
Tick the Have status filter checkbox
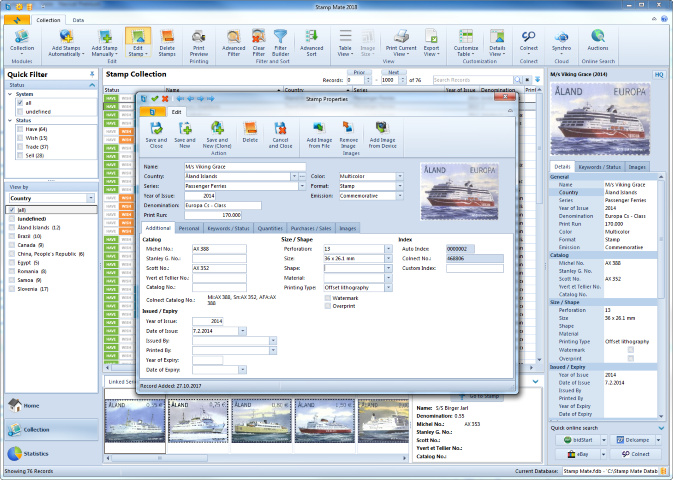point(19,129)
